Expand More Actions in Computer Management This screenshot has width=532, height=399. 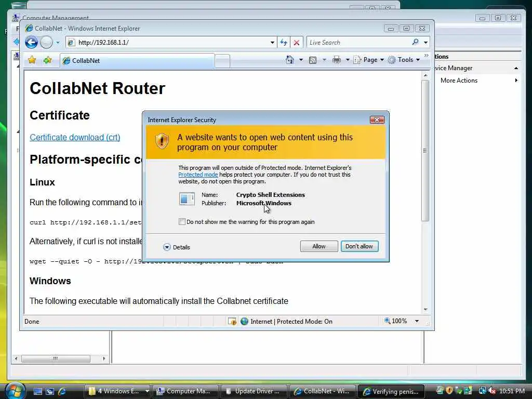(479, 81)
